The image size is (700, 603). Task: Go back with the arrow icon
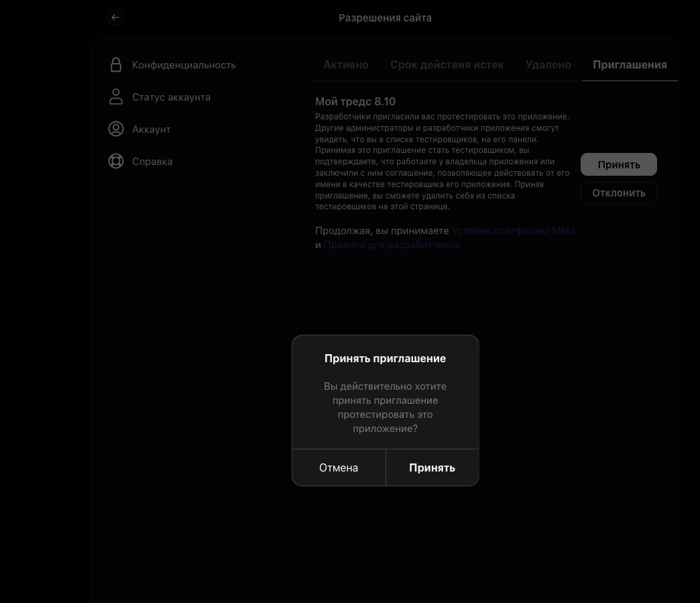click(x=115, y=17)
